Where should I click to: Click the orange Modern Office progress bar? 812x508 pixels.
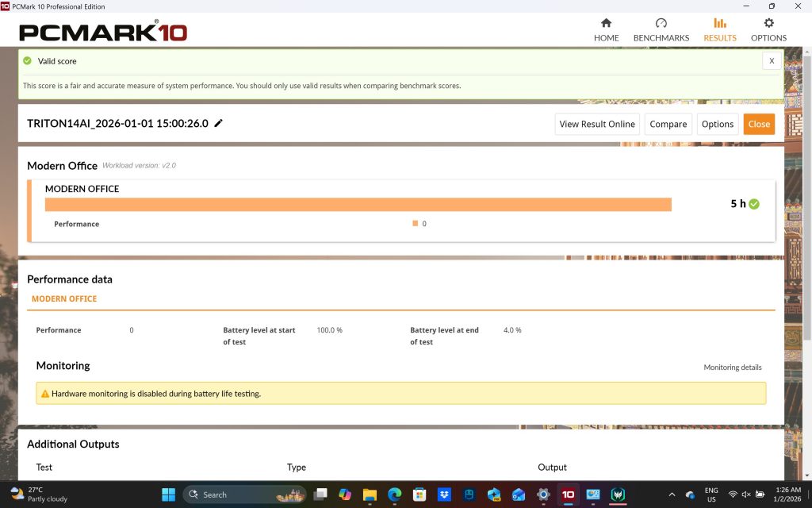[x=358, y=203]
